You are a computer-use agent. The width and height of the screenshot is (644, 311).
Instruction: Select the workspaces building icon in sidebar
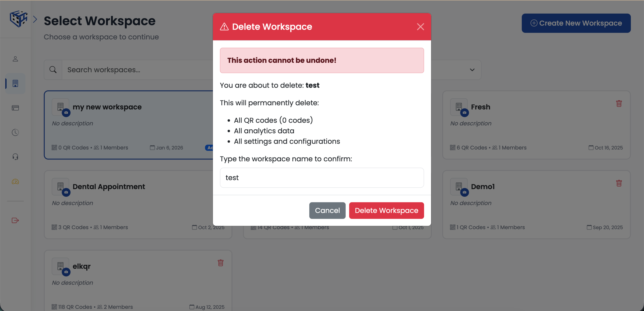[x=15, y=84]
